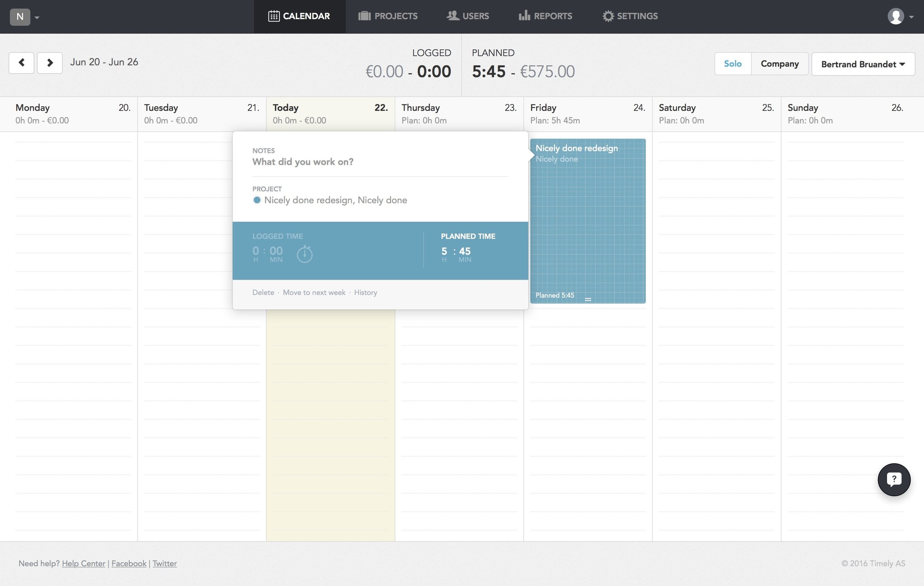This screenshot has height=586, width=924.
Task: Edit the planned minutes value 45
Action: (465, 251)
